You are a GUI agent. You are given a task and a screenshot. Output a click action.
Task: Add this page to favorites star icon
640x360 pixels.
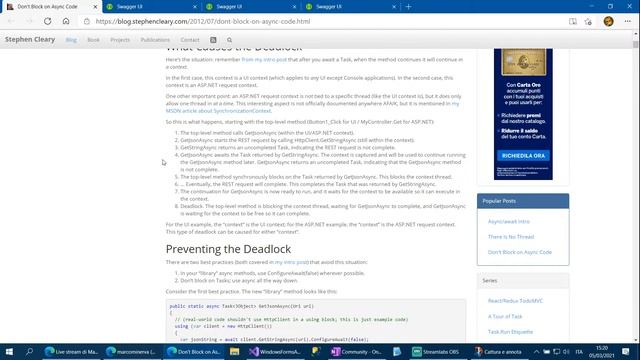tap(588, 22)
